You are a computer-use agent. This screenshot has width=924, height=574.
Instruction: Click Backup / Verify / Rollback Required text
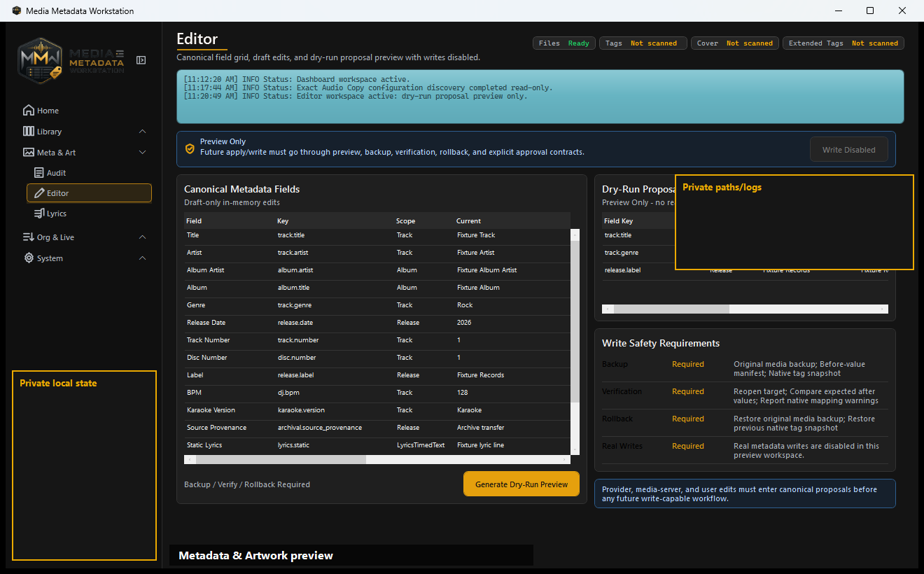pos(247,484)
